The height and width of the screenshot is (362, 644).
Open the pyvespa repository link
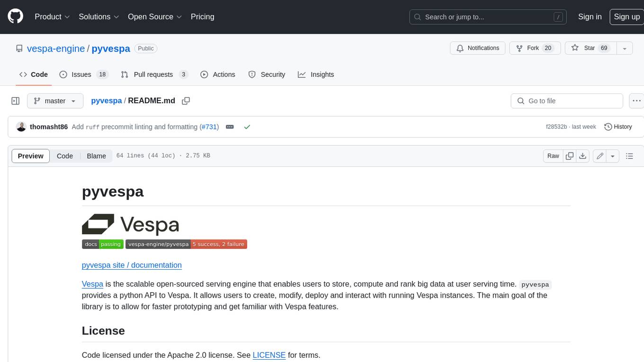click(x=111, y=48)
